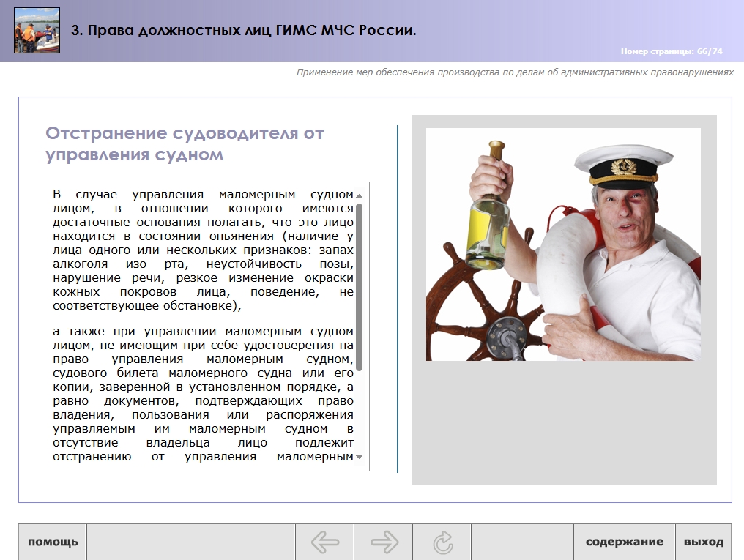Click the sailor with bottle photo
744x560 pixels.
coord(563,244)
